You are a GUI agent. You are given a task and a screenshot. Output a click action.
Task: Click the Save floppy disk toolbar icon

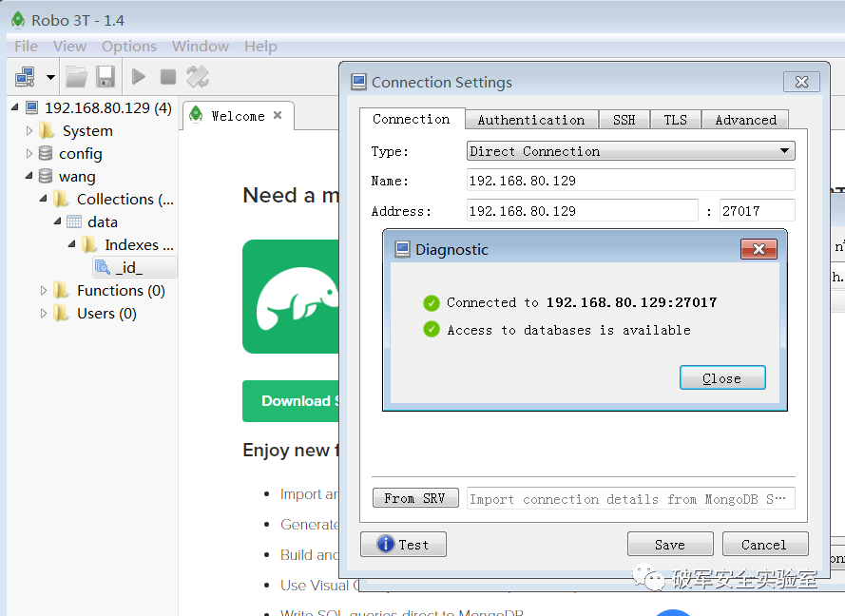point(106,77)
